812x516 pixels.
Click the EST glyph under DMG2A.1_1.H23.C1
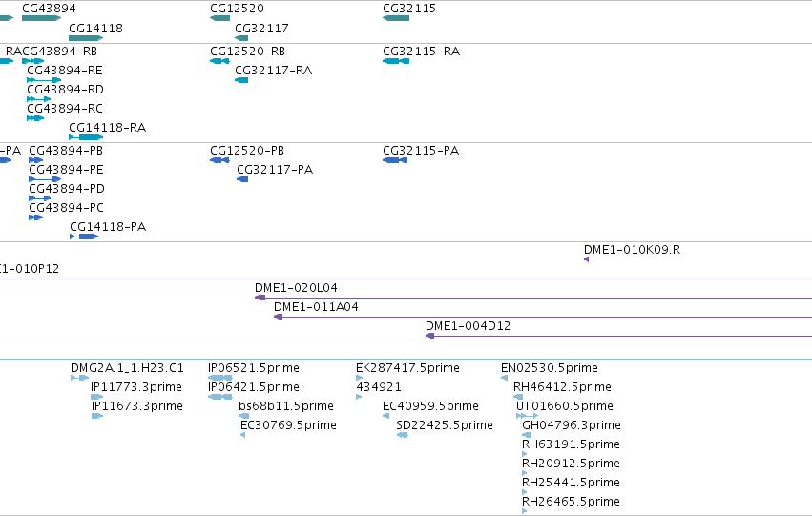[80, 378]
